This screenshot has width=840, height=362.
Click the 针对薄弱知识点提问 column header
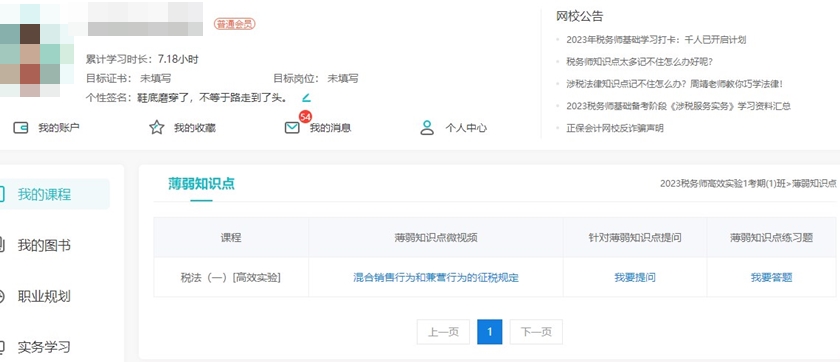(635, 238)
